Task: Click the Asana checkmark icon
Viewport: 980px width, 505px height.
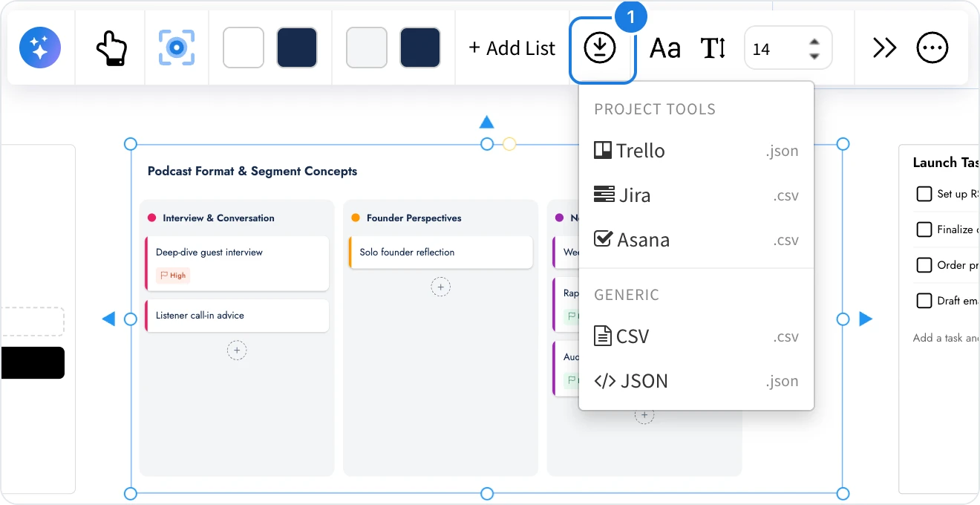Action: pos(604,238)
